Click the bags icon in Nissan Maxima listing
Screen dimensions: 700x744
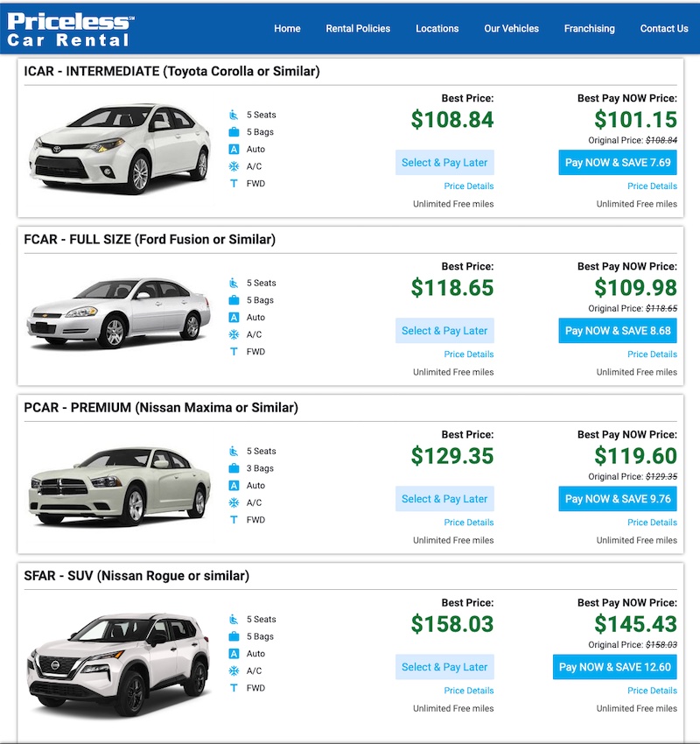(234, 468)
